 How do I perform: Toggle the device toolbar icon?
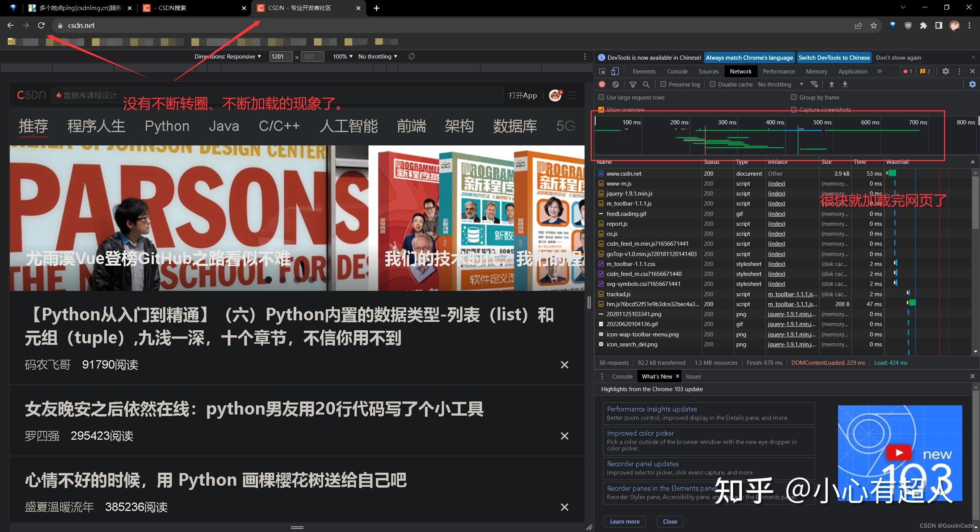(615, 71)
